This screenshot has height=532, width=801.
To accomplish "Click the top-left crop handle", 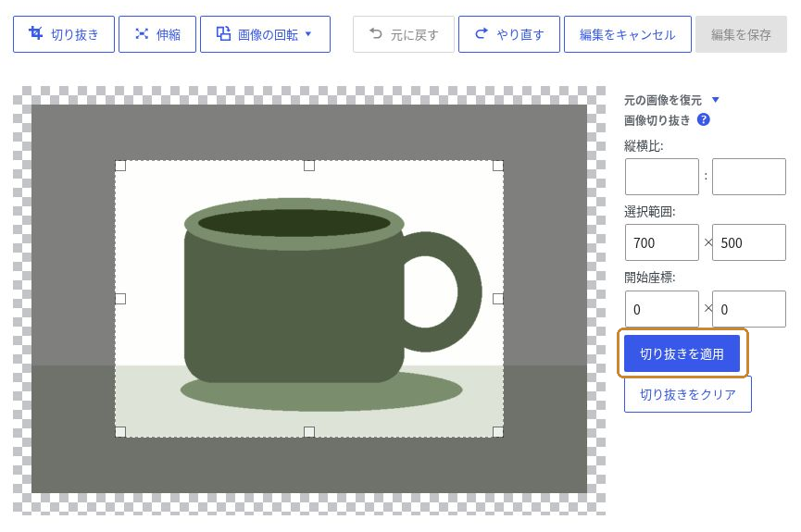I will [x=120, y=166].
